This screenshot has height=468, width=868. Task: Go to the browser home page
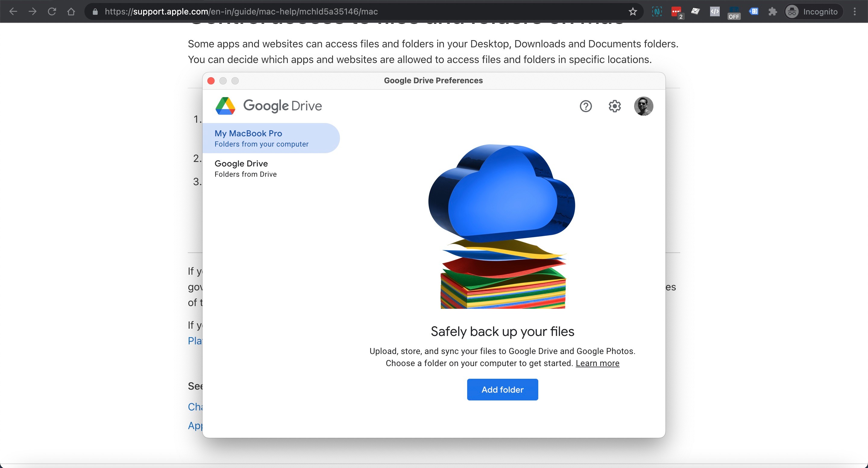tap(71, 12)
